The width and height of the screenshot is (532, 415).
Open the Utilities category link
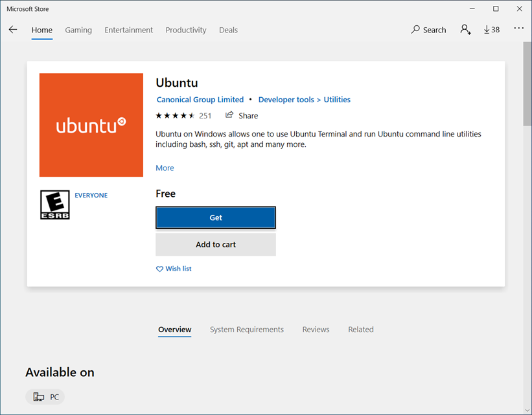click(337, 100)
